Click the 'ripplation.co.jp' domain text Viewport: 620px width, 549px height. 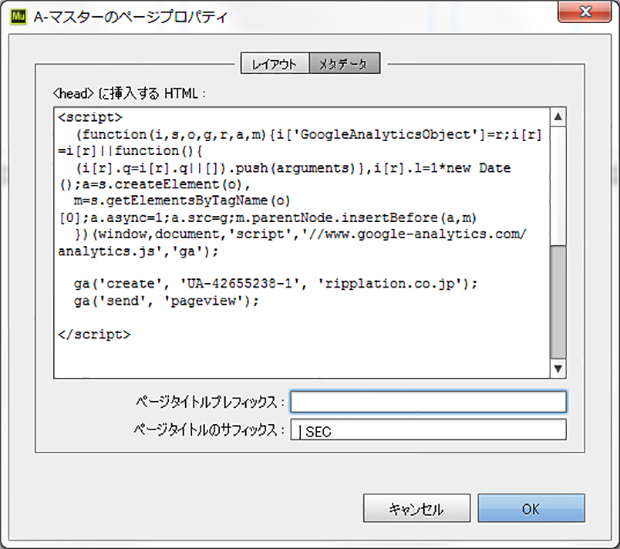coord(392,284)
